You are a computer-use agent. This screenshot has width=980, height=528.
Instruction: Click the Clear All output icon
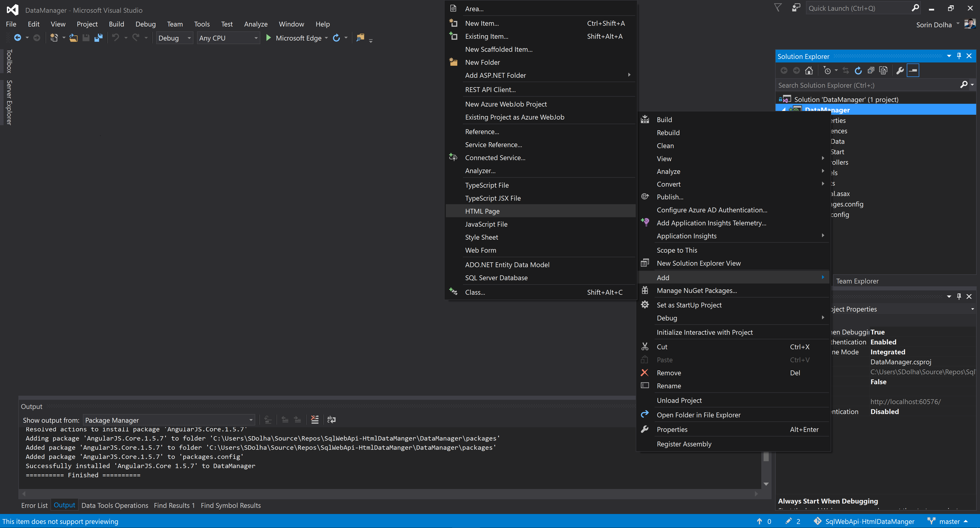pos(315,420)
